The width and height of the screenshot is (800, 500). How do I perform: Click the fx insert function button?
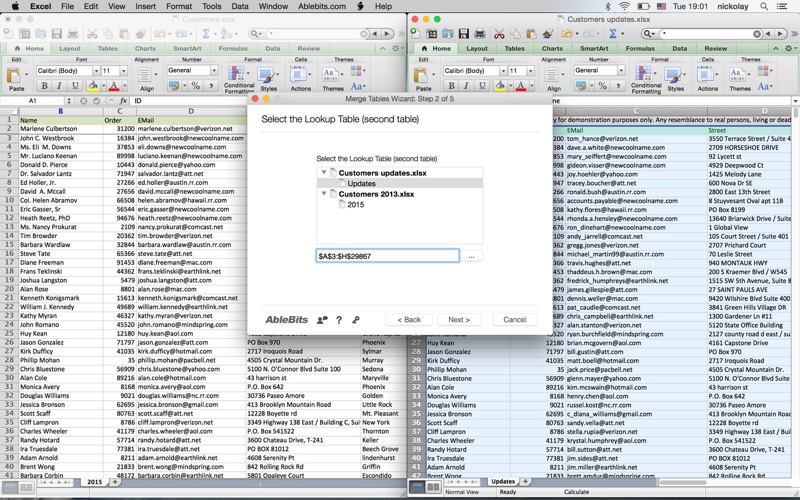coord(123,101)
